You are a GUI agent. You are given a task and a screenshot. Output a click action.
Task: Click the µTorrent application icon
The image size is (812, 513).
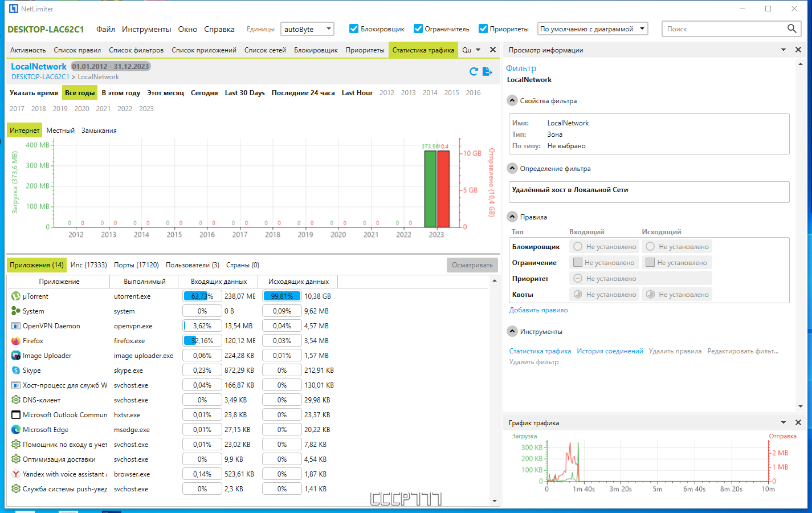coord(16,296)
